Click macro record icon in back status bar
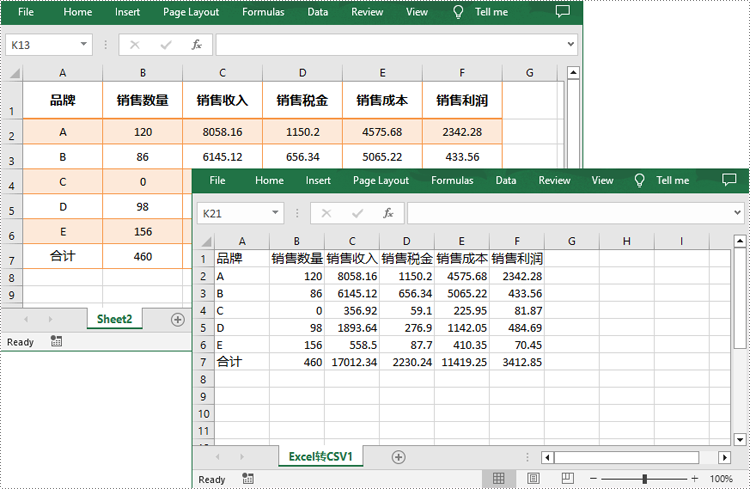 pyautogui.click(x=56, y=341)
